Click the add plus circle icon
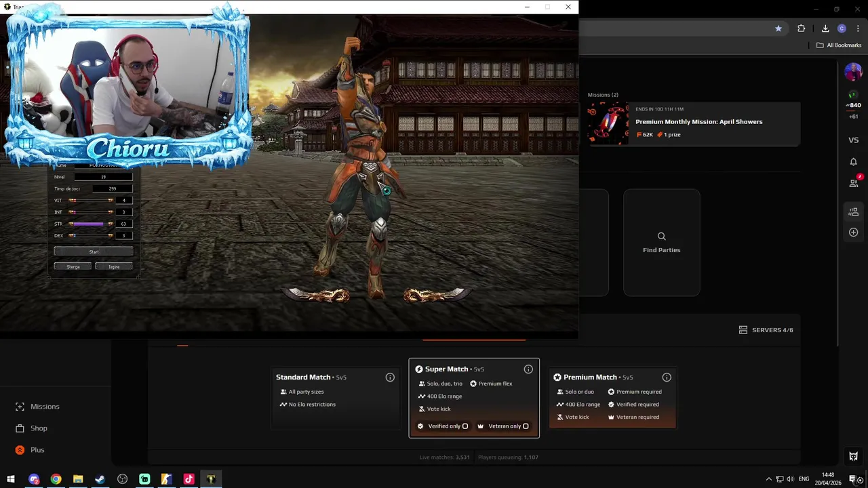 click(854, 232)
